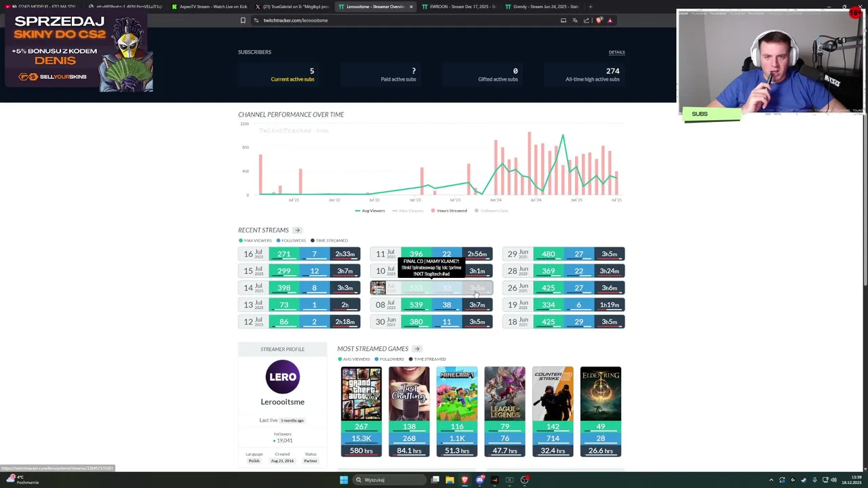Click the followers count 19,041

coord(284,441)
